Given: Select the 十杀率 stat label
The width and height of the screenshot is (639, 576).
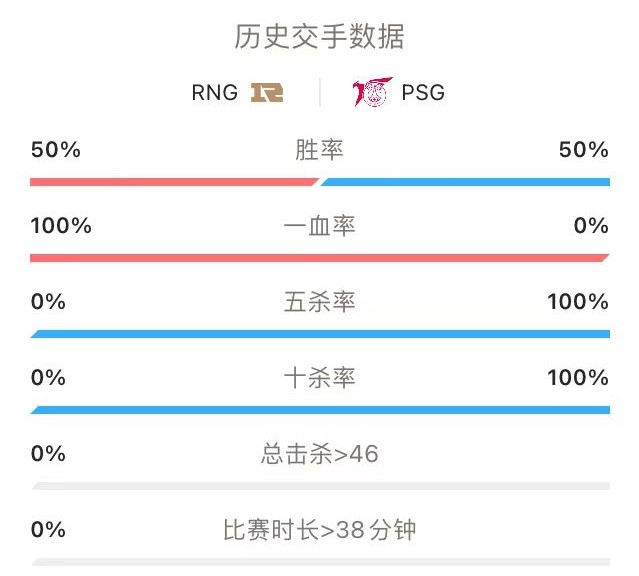Looking at the screenshot, I should tap(320, 377).
